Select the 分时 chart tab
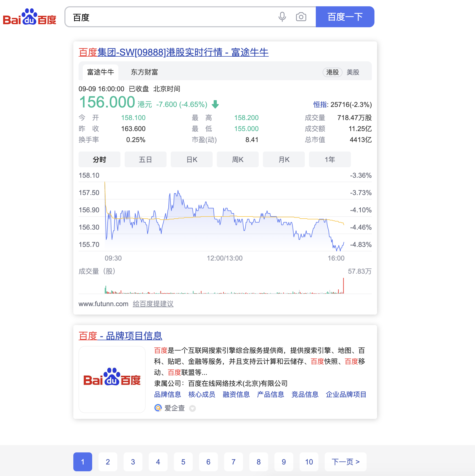Viewport: 475px width, 476px height. (100, 159)
